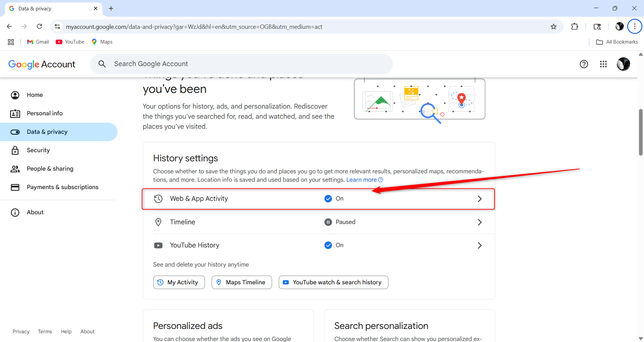Image resolution: width=644 pixels, height=342 pixels.
Task: Open Web & App Activity settings
Action: tap(318, 199)
